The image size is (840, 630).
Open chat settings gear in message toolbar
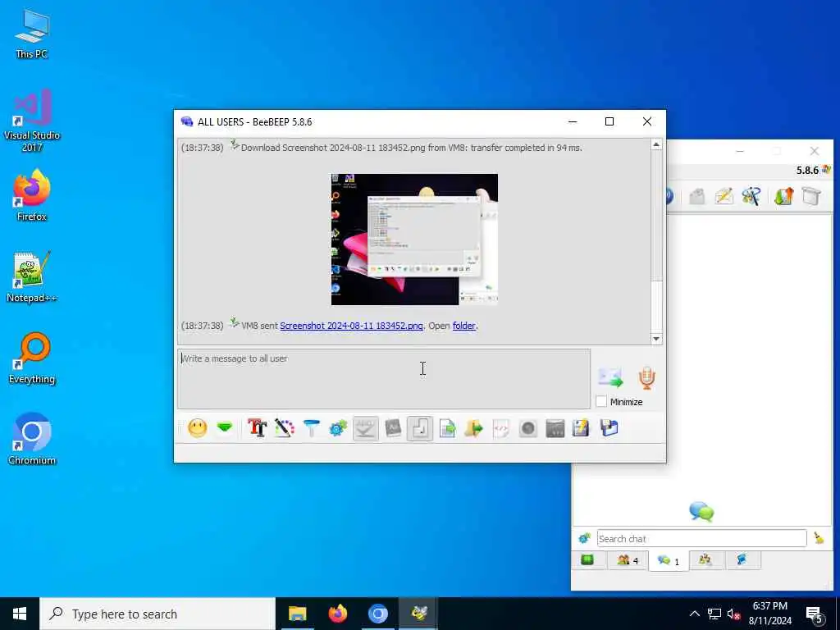[x=338, y=428]
